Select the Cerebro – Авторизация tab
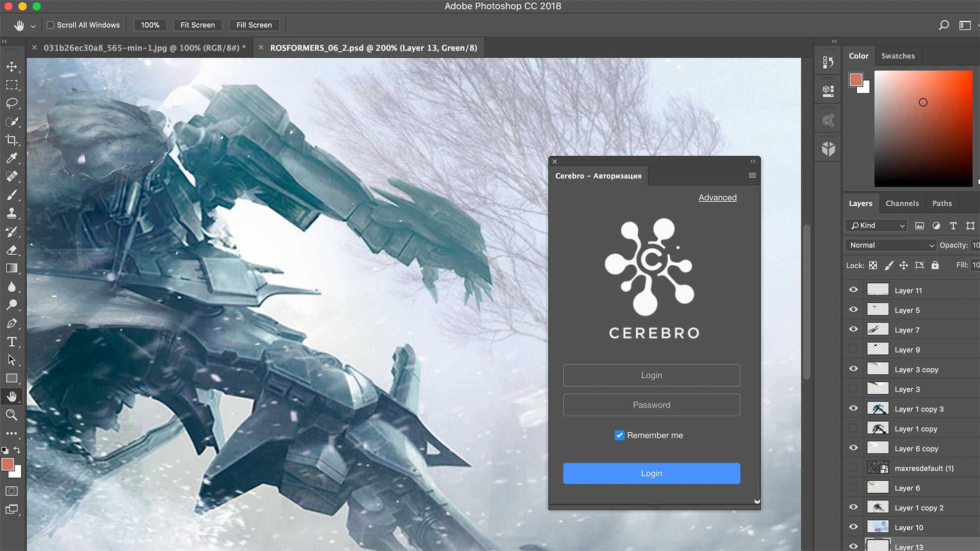The image size is (980, 551). point(598,176)
